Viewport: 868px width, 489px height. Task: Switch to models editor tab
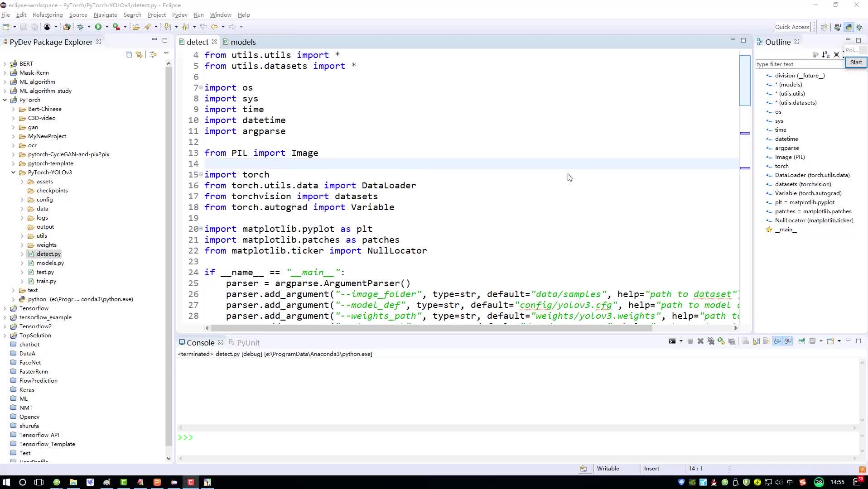pyautogui.click(x=243, y=42)
